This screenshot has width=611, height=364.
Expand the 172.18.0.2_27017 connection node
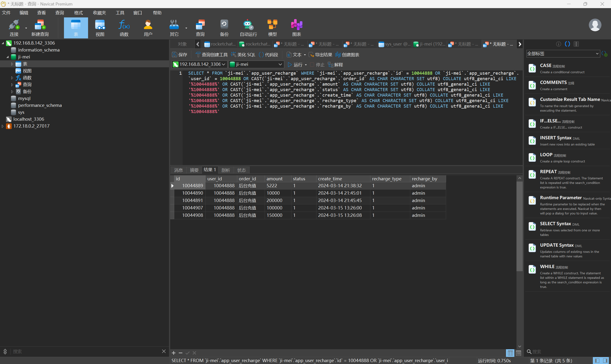(3, 126)
